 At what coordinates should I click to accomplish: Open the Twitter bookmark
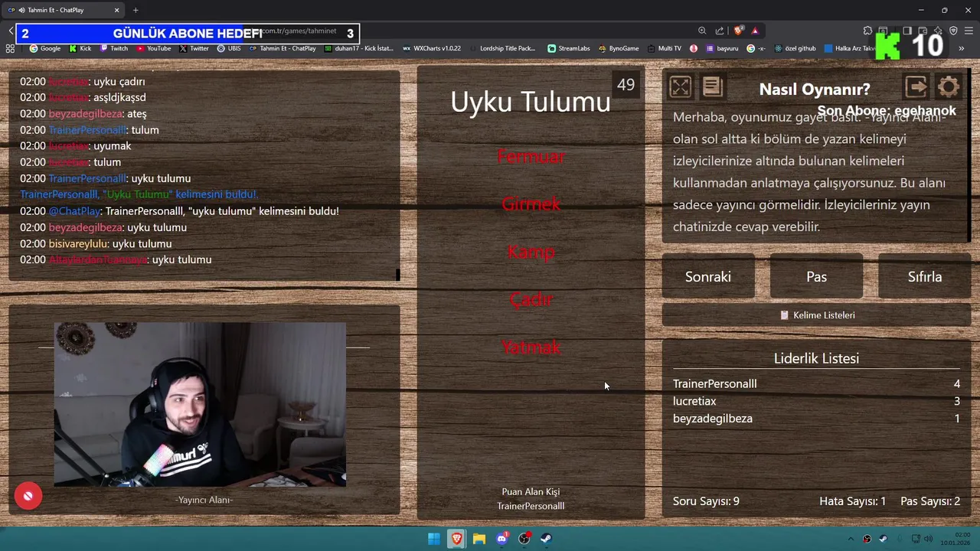pos(194,48)
